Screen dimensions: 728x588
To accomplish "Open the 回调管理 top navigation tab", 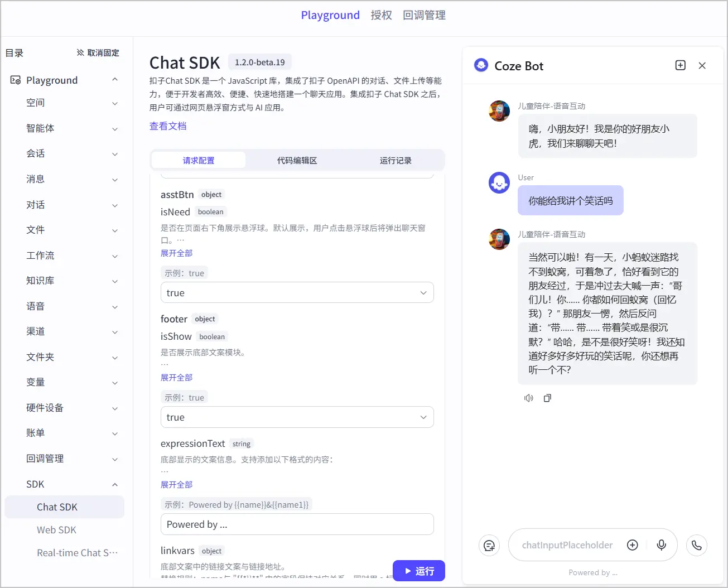I will (425, 15).
